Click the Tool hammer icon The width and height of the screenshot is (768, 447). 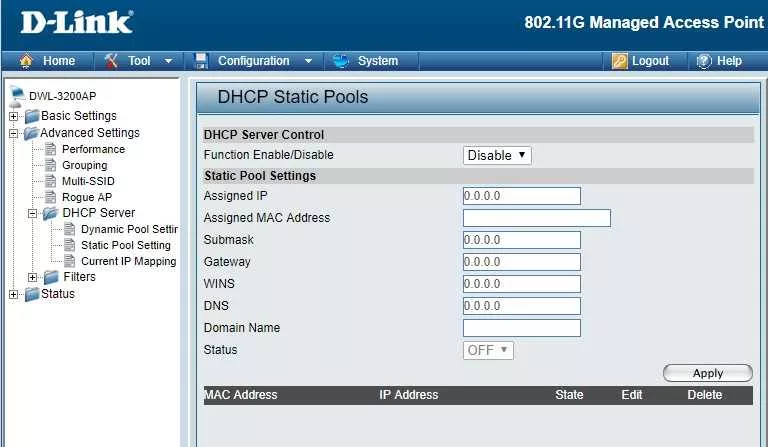coord(111,61)
